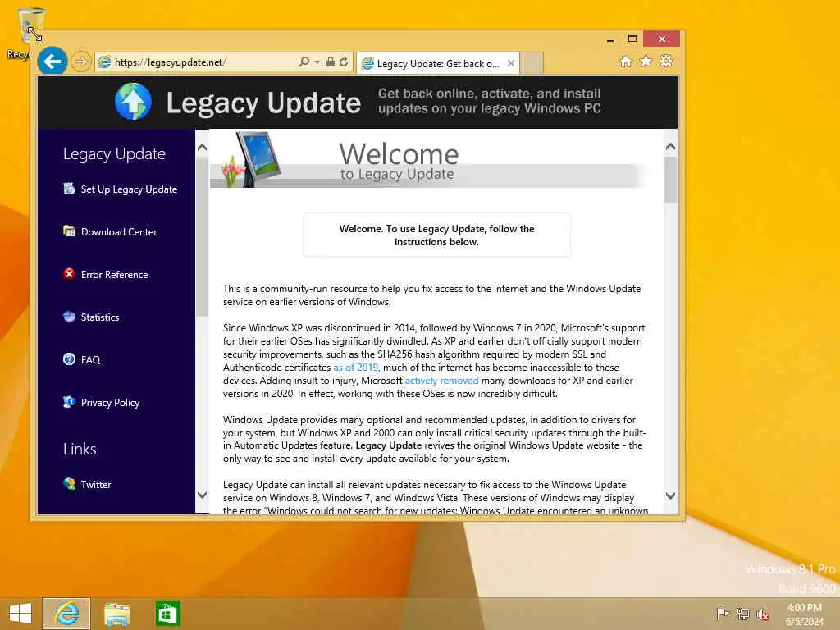The height and width of the screenshot is (630, 840).
Task: Click the Legacy Update header title
Action: tap(263, 103)
